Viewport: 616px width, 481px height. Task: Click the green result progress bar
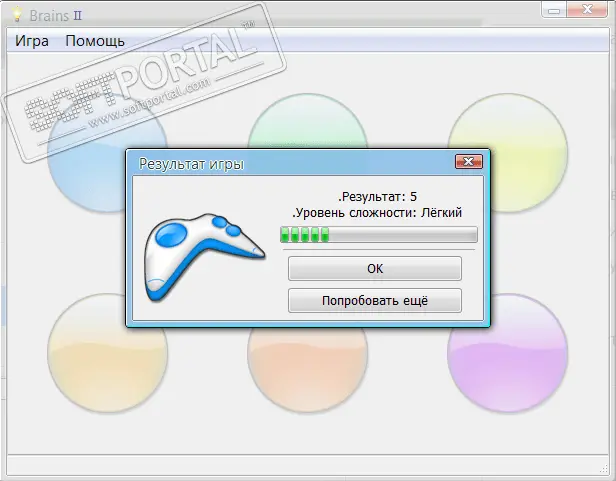point(379,235)
